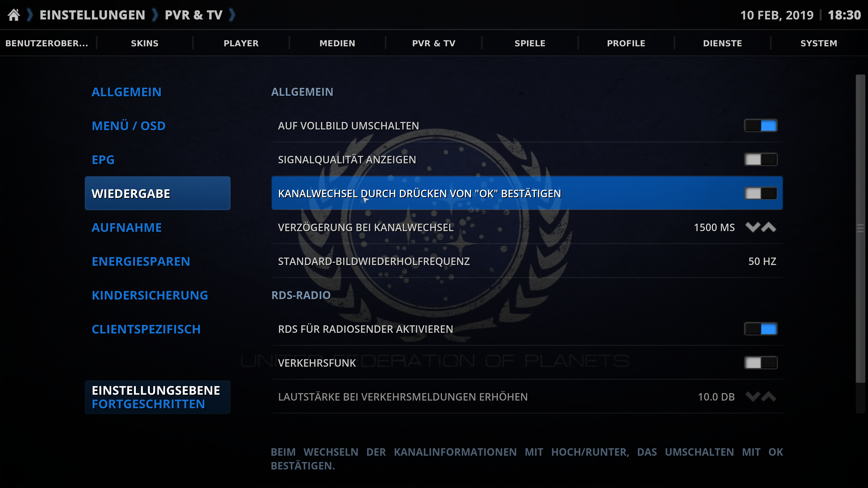The height and width of the screenshot is (488, 868).
Task: Toggle Kanalwechsel durch OK bestätigen switch
Action: (760, 193)
